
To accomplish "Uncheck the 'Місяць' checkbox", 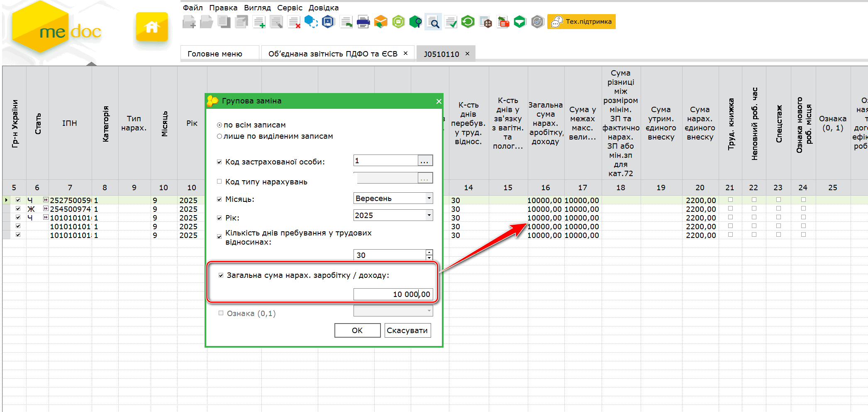I will [219, 199].
